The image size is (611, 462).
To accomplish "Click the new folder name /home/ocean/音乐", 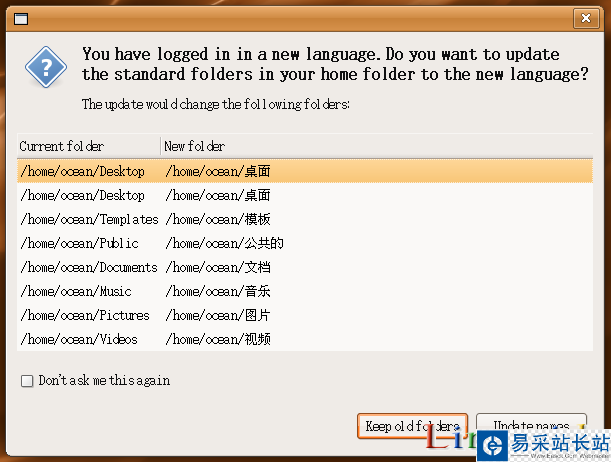I will click(x=218, y=291).
